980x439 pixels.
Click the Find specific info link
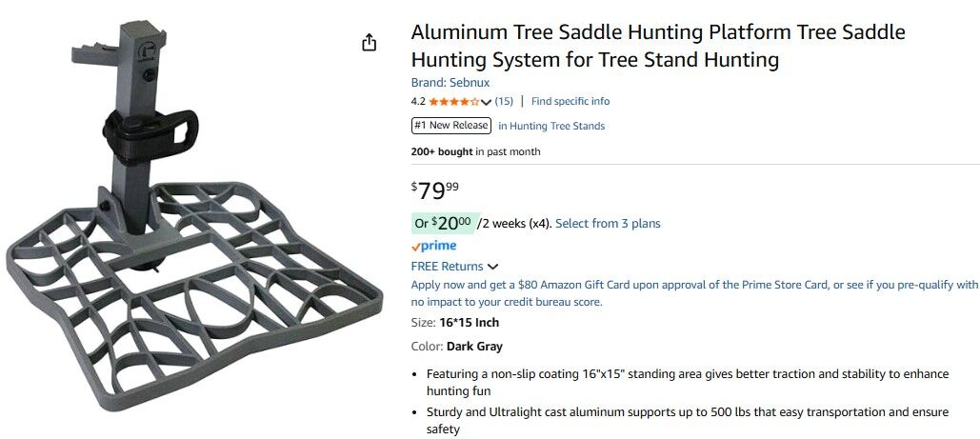click(570, 102)
